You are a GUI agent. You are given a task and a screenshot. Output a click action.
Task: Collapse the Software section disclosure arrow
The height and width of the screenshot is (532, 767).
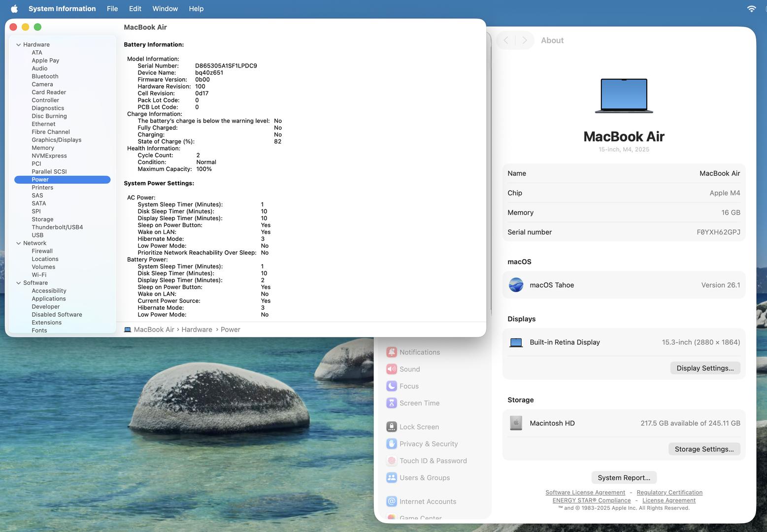click(x=19, y=283)
